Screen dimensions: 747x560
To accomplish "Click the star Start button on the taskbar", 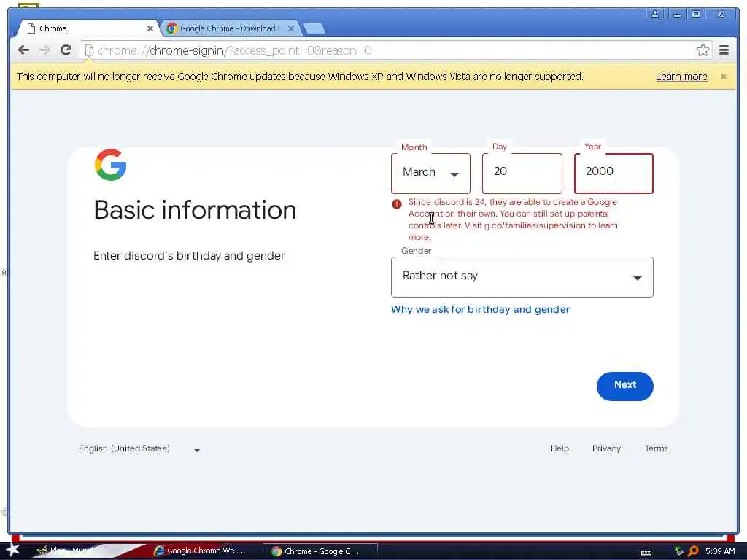I will (12, 550).
